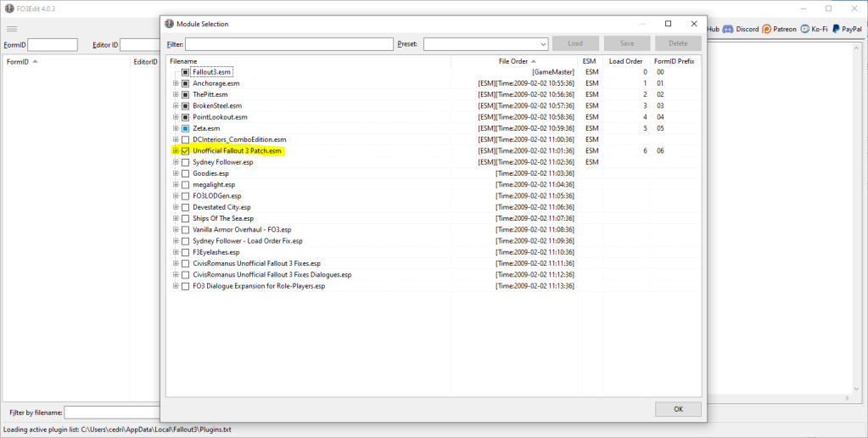The width and height of the screenshot is (868, 438).
Task: Click the Module Selection window icon
Action: [169, 24]
